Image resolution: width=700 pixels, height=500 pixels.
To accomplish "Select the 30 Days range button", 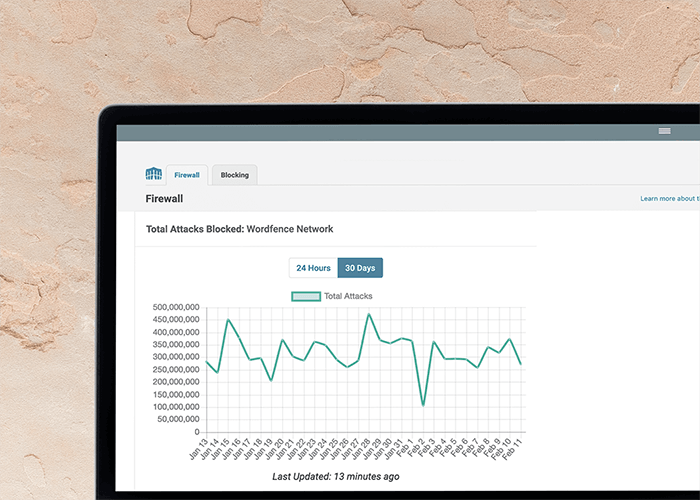I will 360,268.
